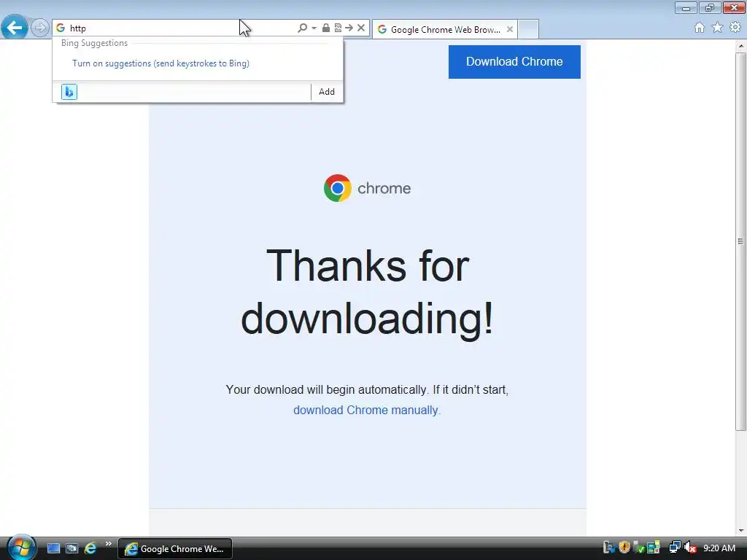This screenshot has height=560, width=747.
Task: Open the network connection tray icon
Action: [x=675, y=548]
